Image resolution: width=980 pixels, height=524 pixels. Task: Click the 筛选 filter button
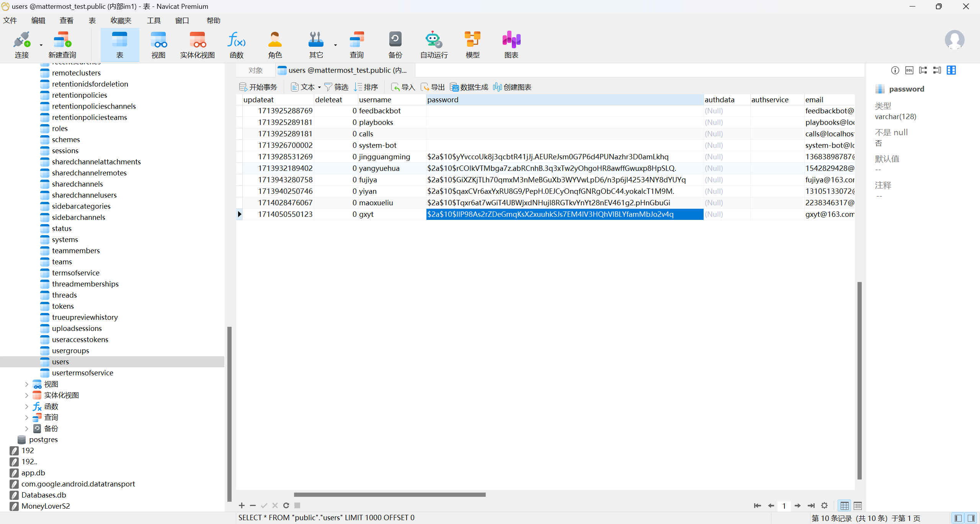click(x=336, y=87)
